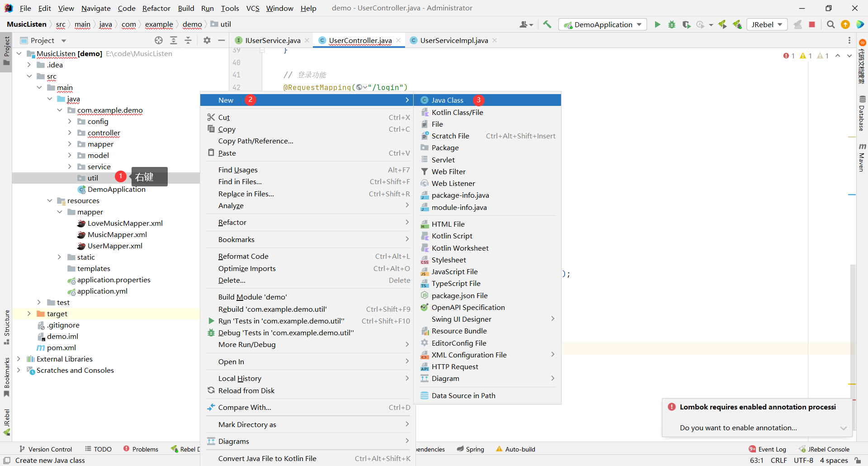This screenshot has width=868, height=466.
Task: Expand the controller package
Action: [x=70, y=133]
